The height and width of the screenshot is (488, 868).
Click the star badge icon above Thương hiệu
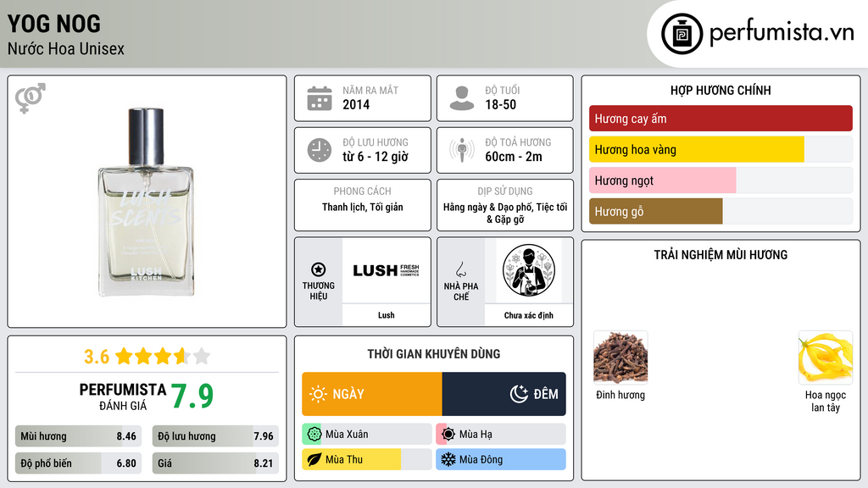coord(319,269)
